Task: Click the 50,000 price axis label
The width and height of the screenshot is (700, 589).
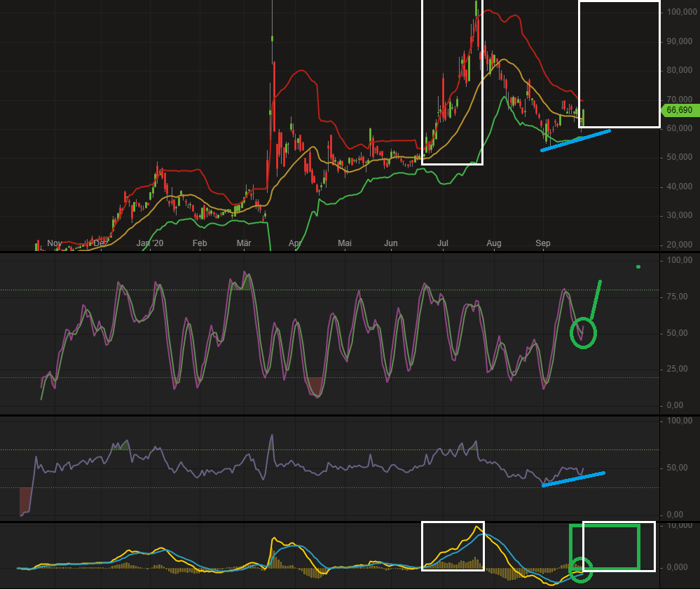Action: (680, 157)
